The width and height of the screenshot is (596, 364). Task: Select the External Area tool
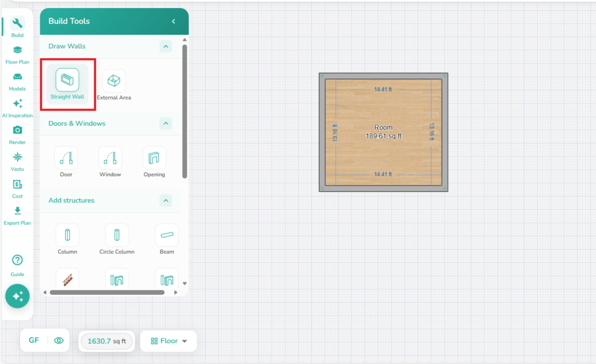point(113,84)
